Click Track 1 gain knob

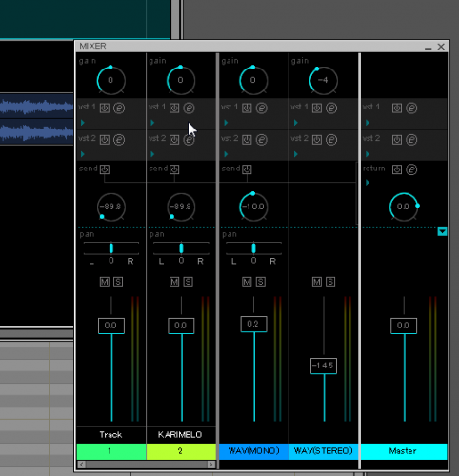[x=110, y=81]
